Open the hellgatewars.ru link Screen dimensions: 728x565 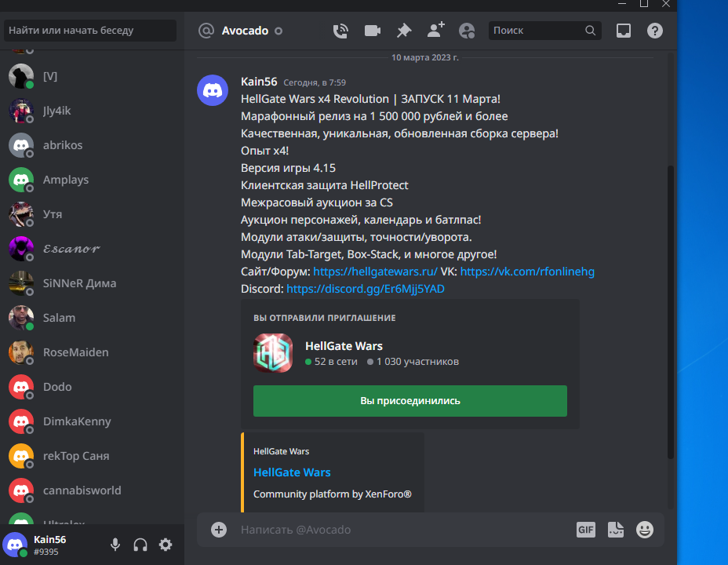point(375,272)
